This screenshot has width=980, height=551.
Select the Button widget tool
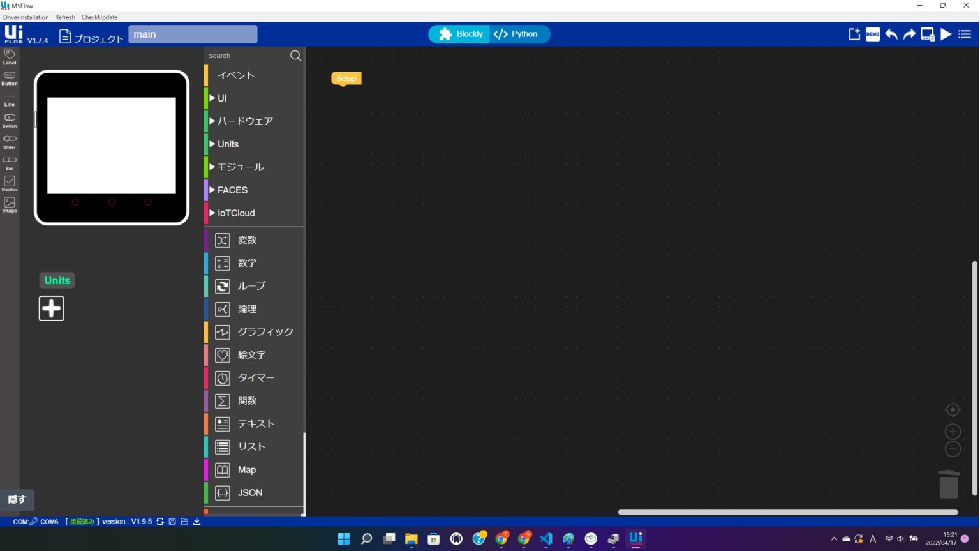[9, 77]
